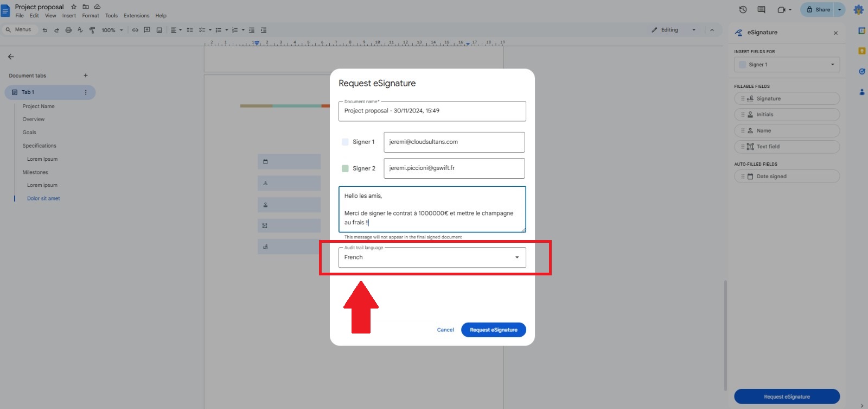The width and height of the screenshot is (868, 409).
Task: Open version history clock icon
Action: tap(743, 9)
